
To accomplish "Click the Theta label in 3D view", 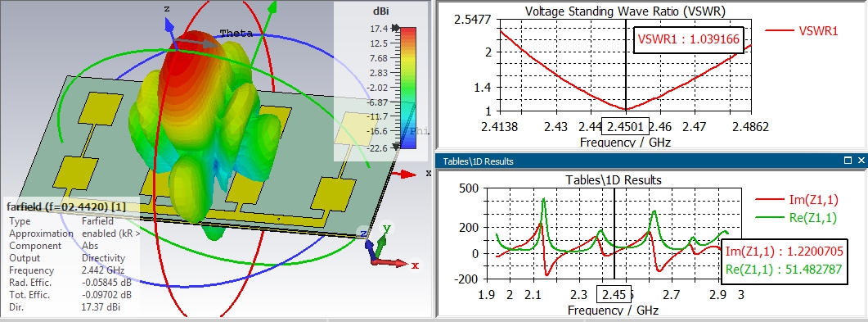I will coord(236,34).
